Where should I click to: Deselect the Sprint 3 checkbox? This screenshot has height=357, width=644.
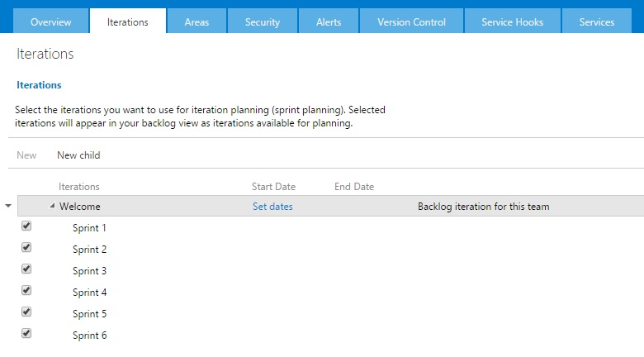pyautogui.click(x=26, y=269)
